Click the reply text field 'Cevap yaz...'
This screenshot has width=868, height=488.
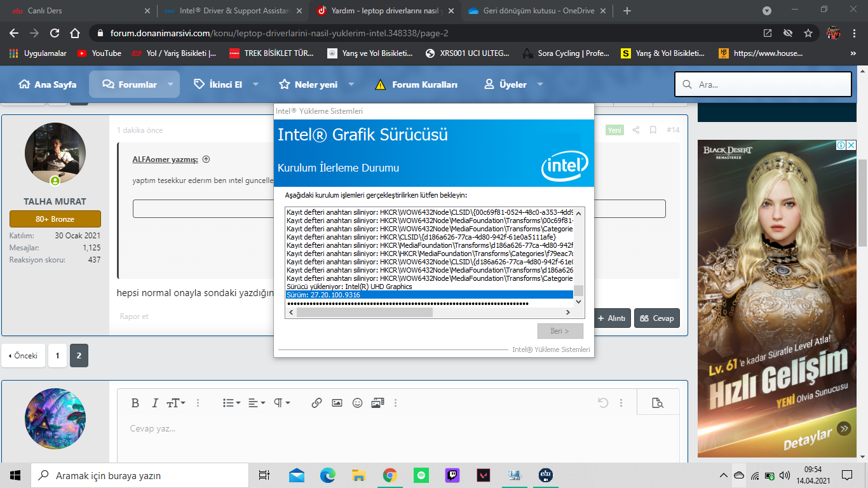[x=398, y=438]
